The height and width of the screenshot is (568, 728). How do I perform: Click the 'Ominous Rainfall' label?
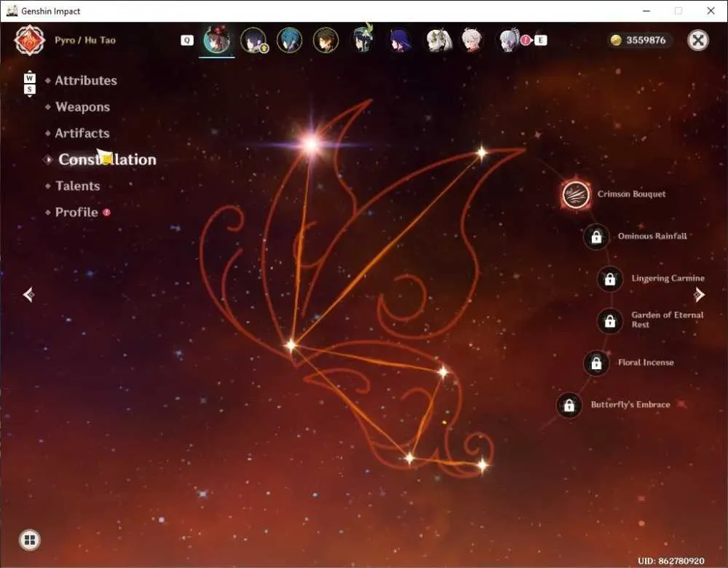[x=652, y=236]
